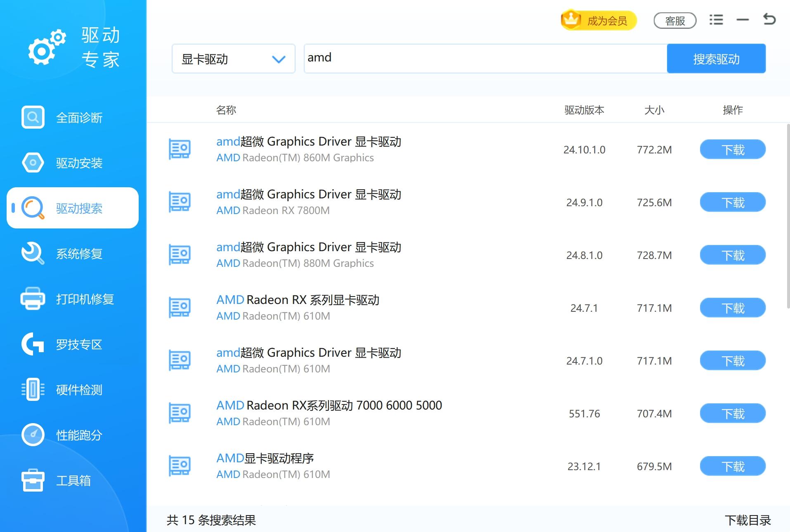Open the list menu icon in title bar

[x=716, y=20]
